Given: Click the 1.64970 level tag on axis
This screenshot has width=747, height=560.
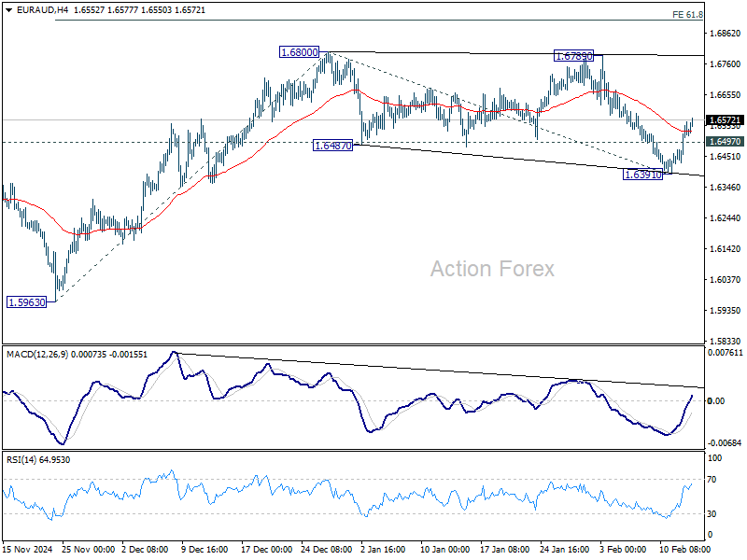Looking at the screenshot, I should pyautogui.click(x=725, y=142).
